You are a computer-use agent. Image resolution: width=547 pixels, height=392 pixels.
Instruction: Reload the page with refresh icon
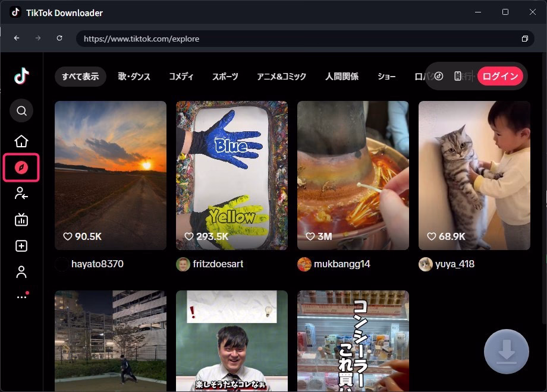click(x=59, y=39)
